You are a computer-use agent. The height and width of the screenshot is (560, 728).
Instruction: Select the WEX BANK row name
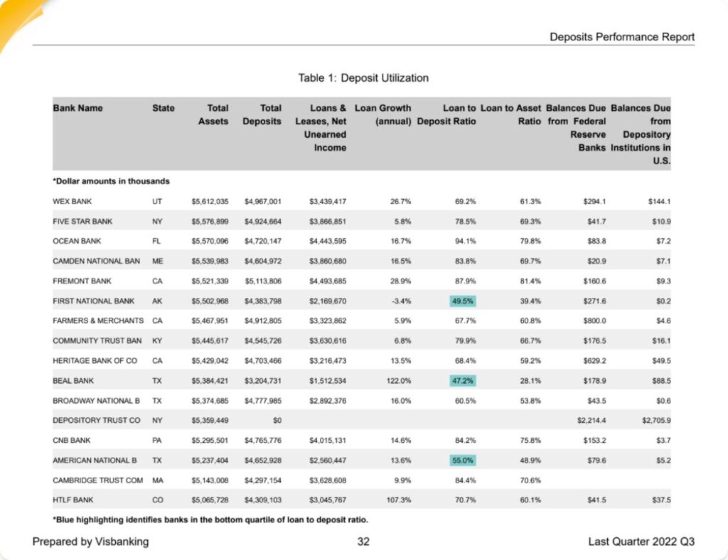[x=73, y=202]
